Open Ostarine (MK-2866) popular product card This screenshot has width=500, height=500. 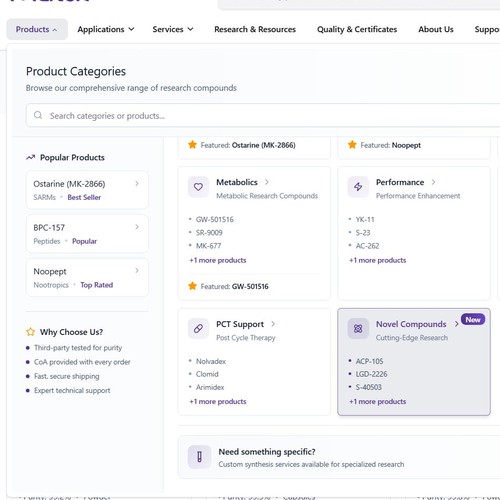click(87, 190)
